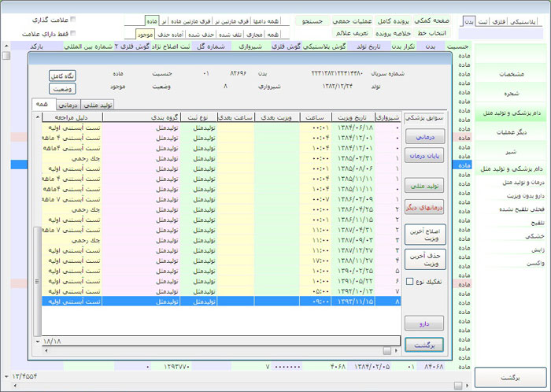The width and height of the screenshot is (551, 392).
Task: Sort by 'تاریخ ویزیت' column header
Action: (x=353, y=117)
